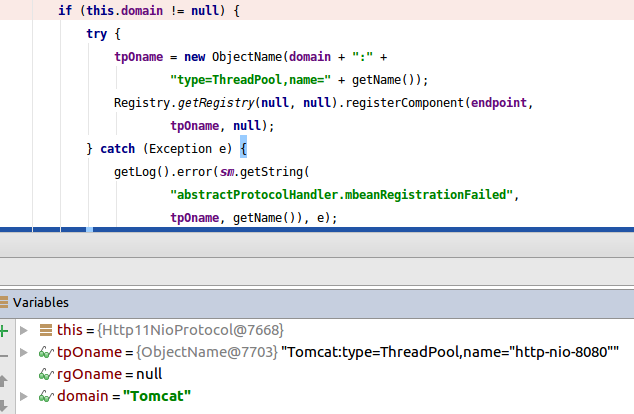Image resolution: width=634 pixels, height=414 pixels.
Task: Click the {ObjectName@7703} value text
Action: tap(207, 352)
